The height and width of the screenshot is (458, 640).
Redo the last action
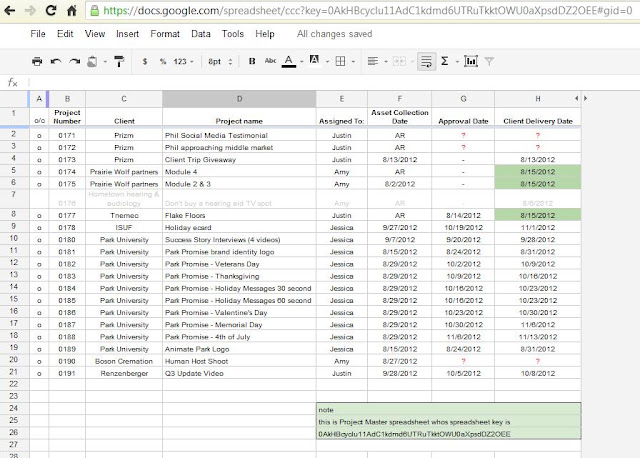pyautogui.click(x=75, y=61)
